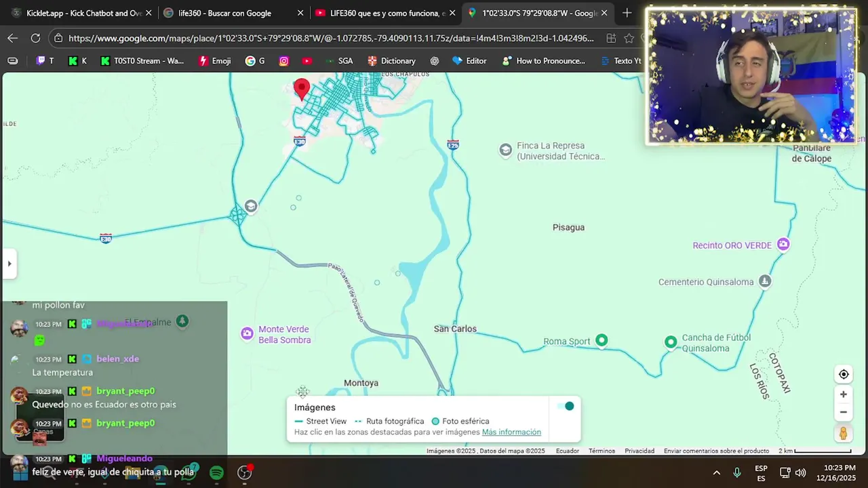Open the SGA bookmark
The image size is (868, 488).
[x=338, y=60]
